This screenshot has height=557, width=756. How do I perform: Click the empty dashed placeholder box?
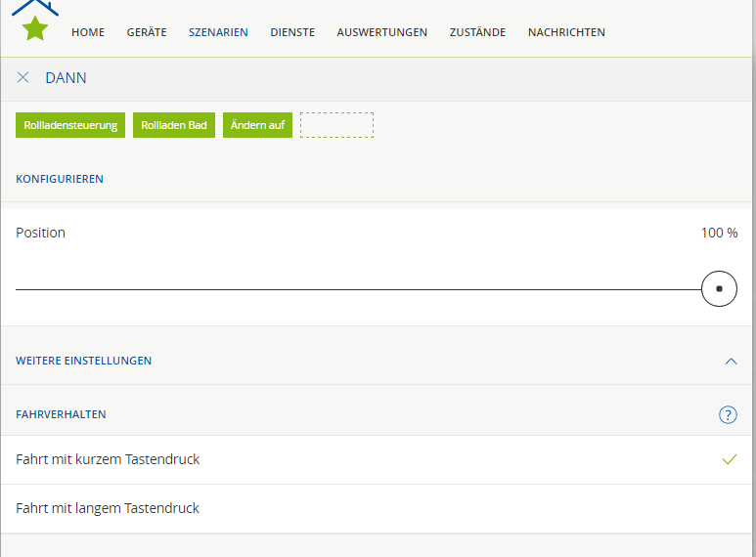336,125
